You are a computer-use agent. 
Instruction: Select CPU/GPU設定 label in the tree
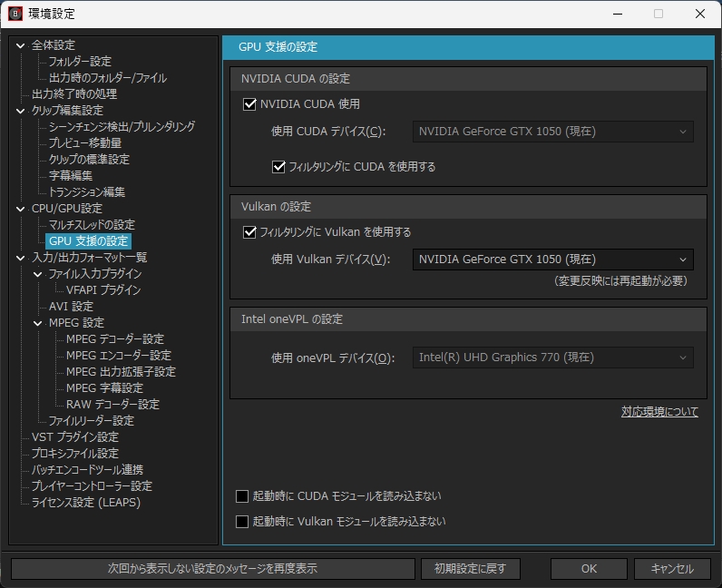(67, 209)
